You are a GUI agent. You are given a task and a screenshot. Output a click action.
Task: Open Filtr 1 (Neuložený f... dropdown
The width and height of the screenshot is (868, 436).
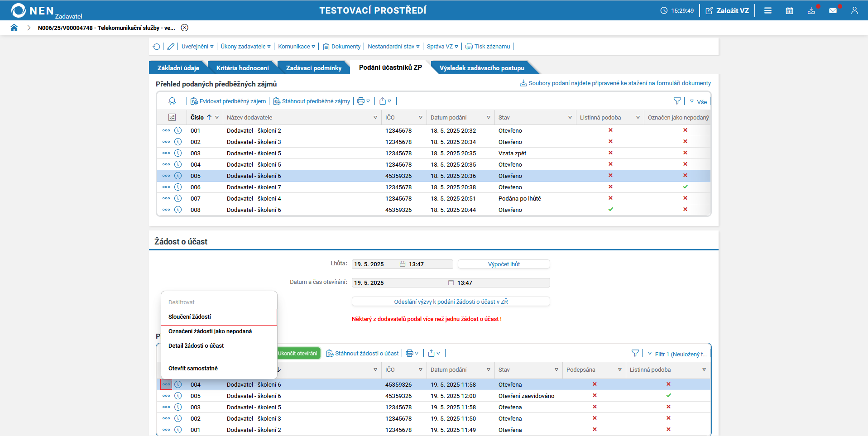pyautogui.click(x=677, y=354)
